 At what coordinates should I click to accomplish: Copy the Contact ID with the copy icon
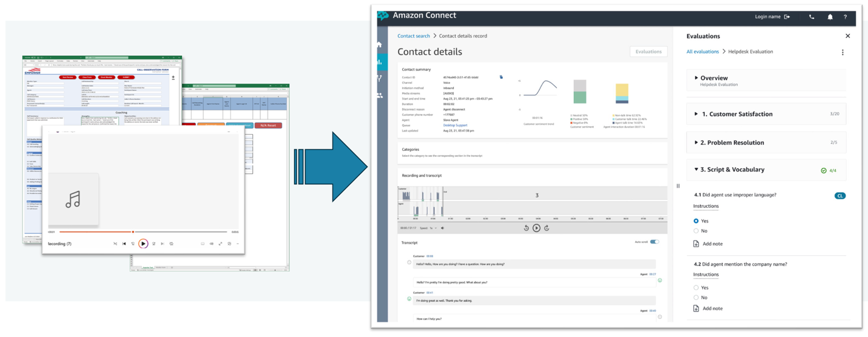[501, 77]
